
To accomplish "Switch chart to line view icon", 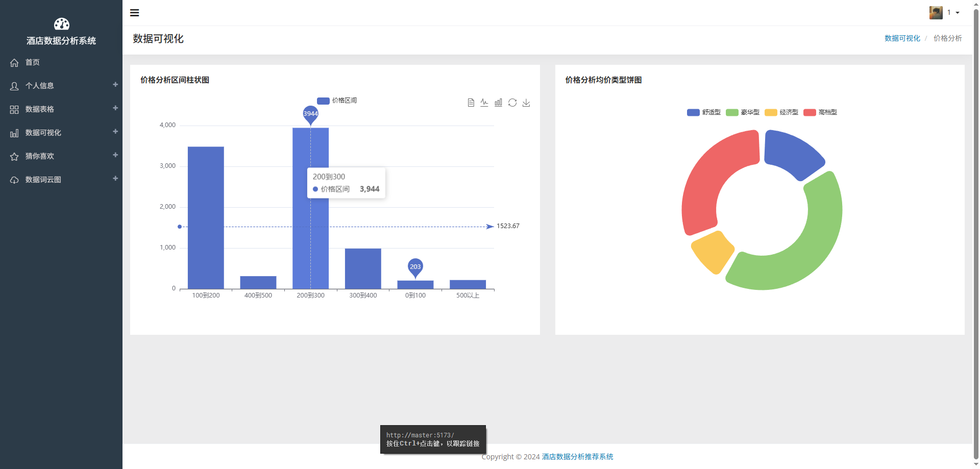I will [x=484, y=103].
